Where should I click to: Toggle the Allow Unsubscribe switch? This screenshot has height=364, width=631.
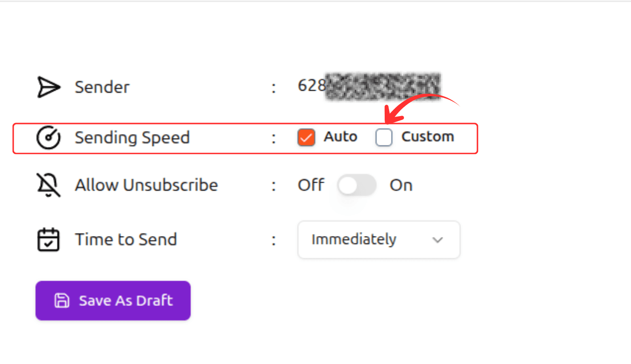point(357,185)
